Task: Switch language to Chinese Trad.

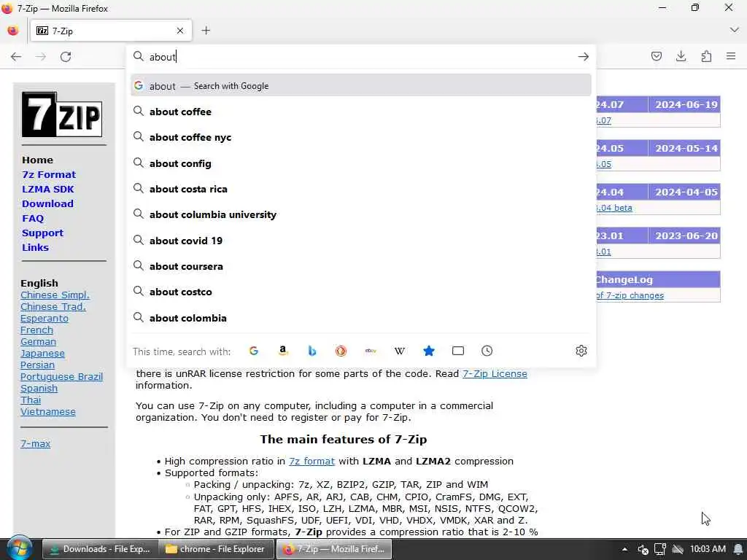Action: tap(53, 307)
